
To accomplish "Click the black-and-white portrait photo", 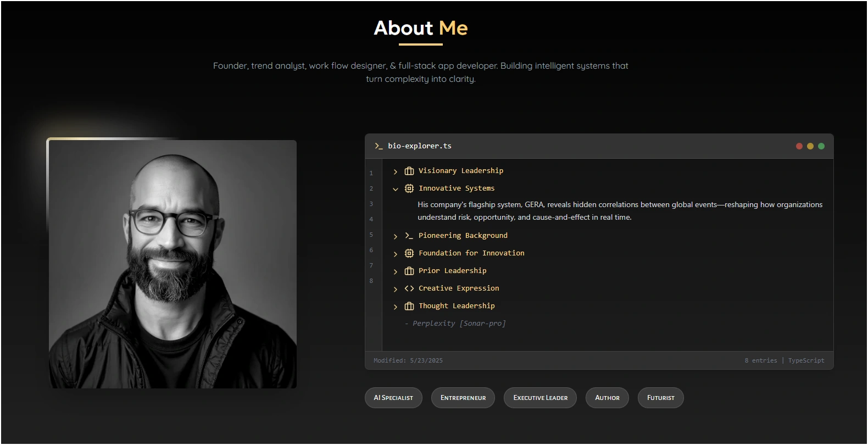I will [173, 264].
